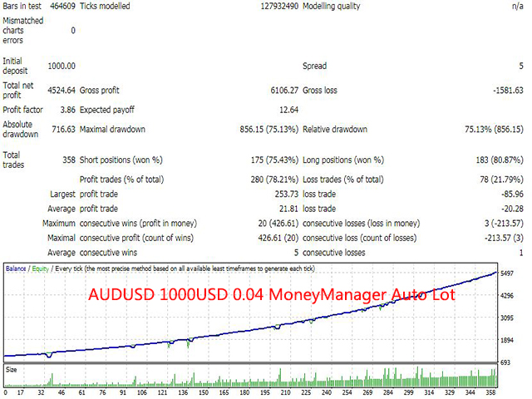Viewport: 532px width, 399px height.
Task: Click the Expected payoff label
Action: [107, 110]
